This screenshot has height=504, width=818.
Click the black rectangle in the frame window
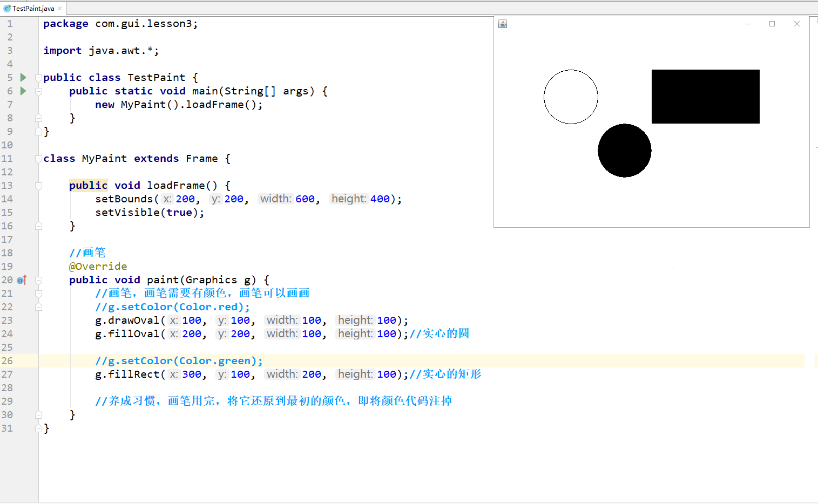point(706,97)
